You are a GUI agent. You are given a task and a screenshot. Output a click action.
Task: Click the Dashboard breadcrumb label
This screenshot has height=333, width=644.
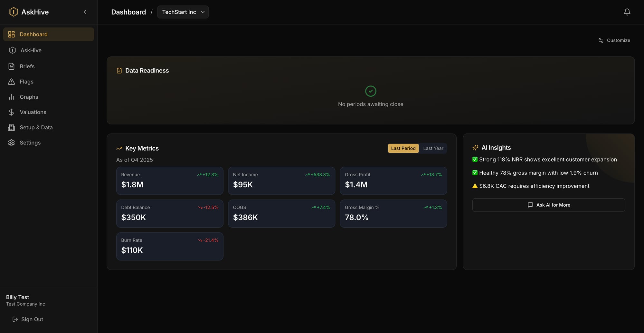coord(128,12)
